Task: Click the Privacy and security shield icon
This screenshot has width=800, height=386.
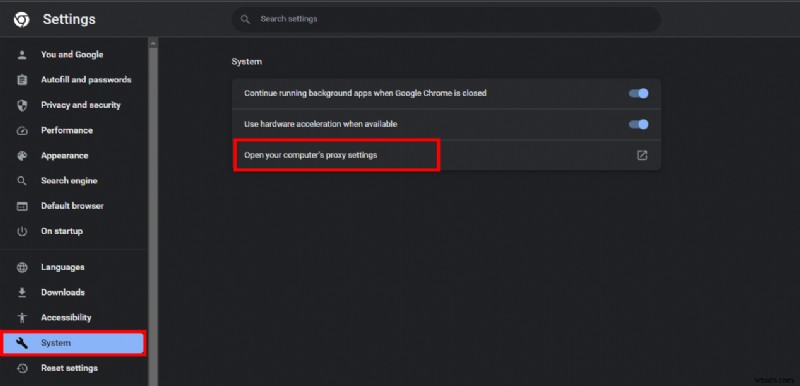Action: [22, 105]
